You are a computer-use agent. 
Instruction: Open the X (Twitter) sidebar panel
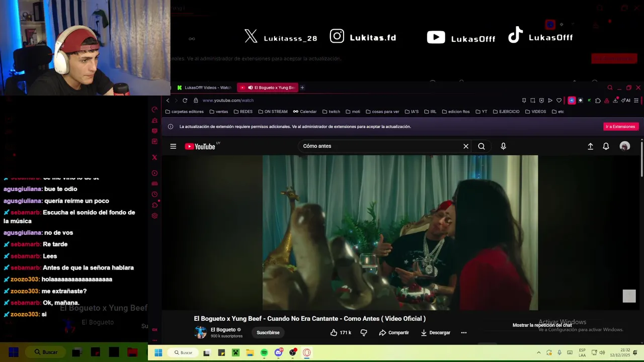point(154,157)
